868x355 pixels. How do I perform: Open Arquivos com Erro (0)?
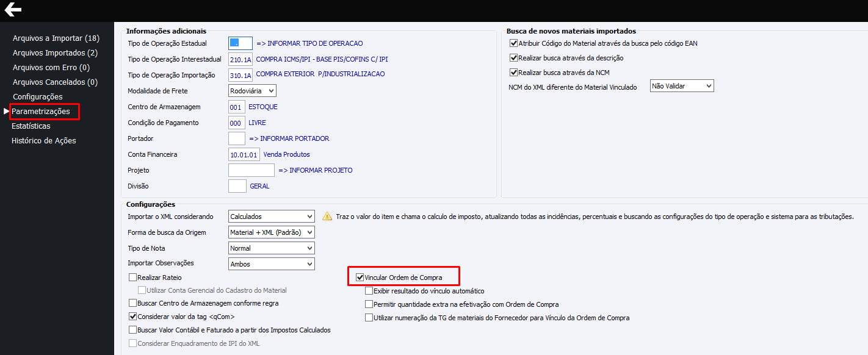pyautogui.click(x=51, y=67)
